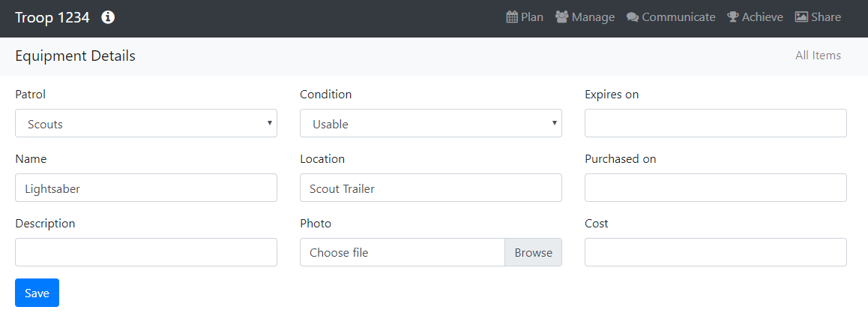Click the Browse button for Photo

[533, 253]
